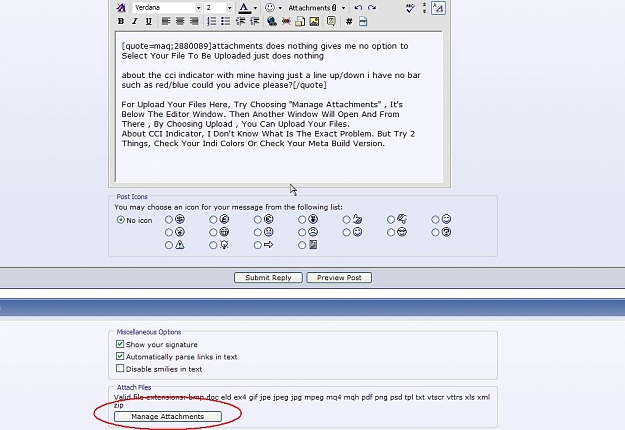This screenshot has width=625, height=430.
Task: Remove link using red unlink icon
Action: [286, 22]
